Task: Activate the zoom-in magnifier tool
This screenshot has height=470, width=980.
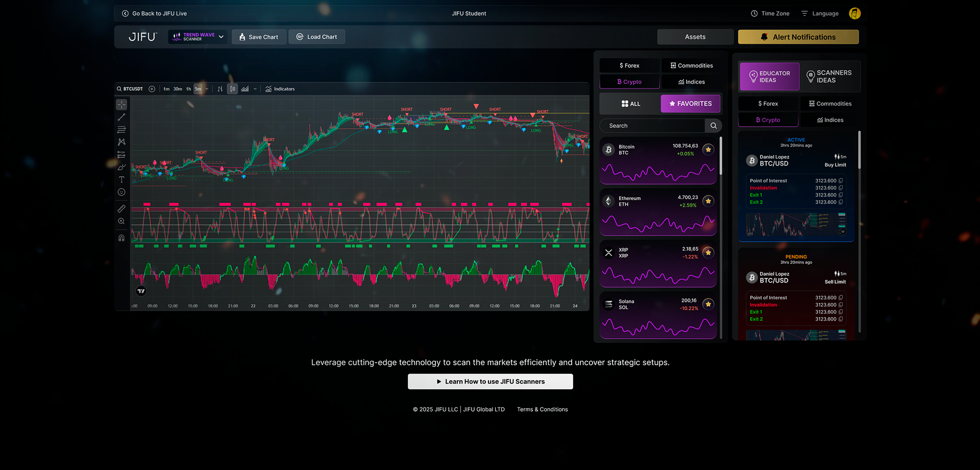Action: click(121, 221)
